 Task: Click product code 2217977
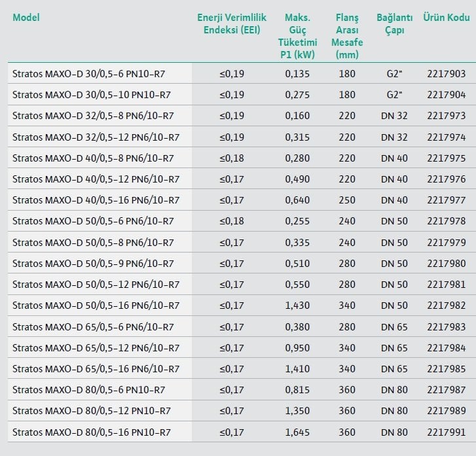(x=447, y=200)
